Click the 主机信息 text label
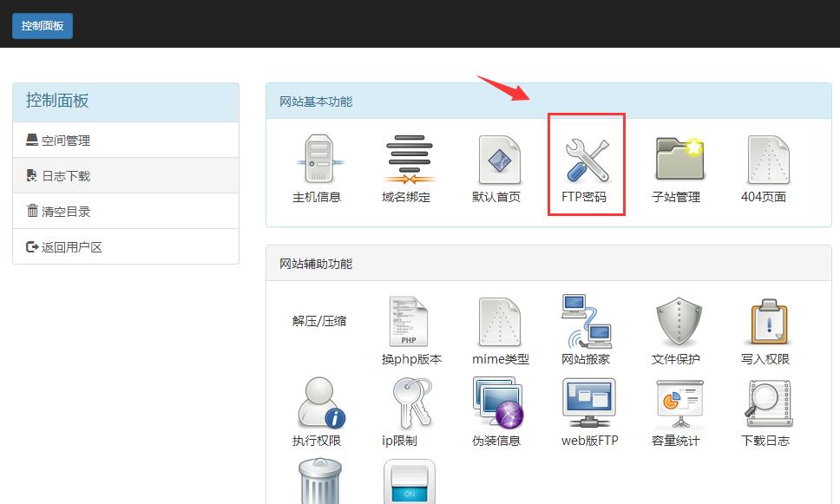Image resolution: width=840 pixels, height=504 pixels. (x=317, y=197)
